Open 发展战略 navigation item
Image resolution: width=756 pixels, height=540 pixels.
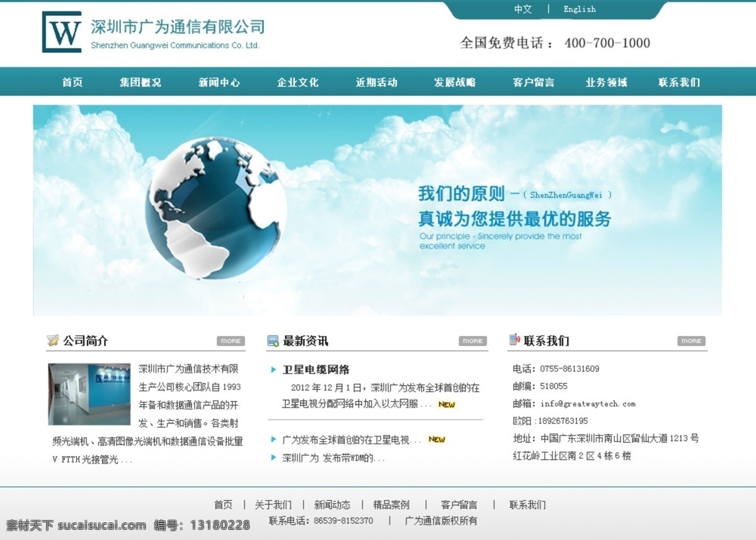tap(455, 82)
